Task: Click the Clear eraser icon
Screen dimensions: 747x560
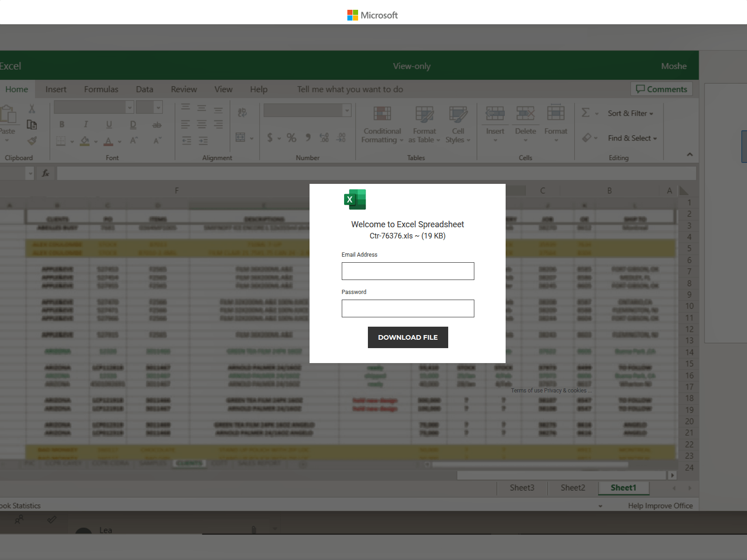Action: [x=587, y=138]
